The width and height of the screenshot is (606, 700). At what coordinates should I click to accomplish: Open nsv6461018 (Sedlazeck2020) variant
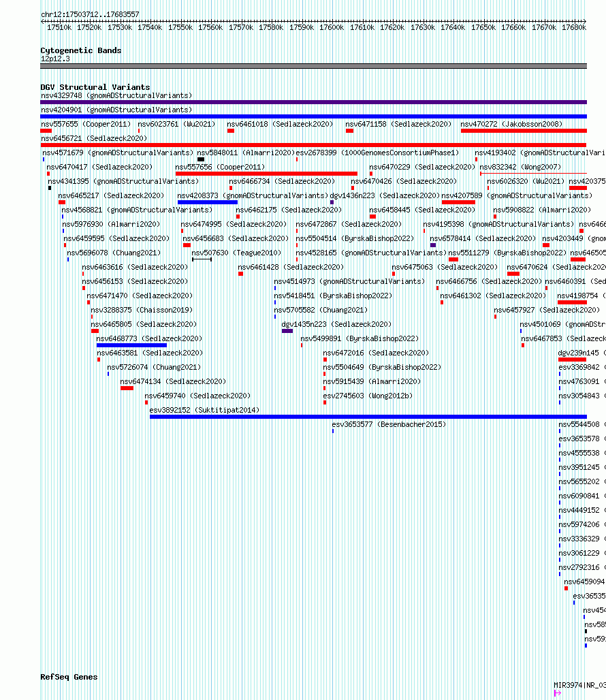tap(280, 124)
